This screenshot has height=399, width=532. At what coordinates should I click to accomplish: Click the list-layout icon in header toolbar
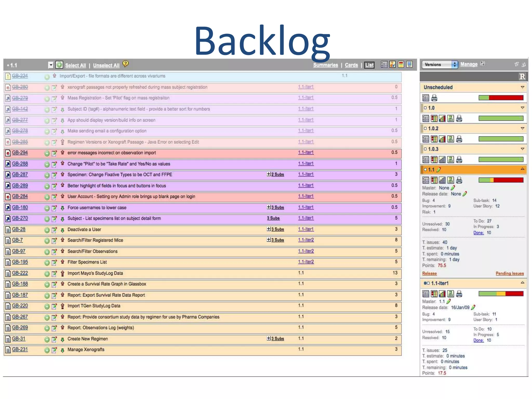(384, 64)
